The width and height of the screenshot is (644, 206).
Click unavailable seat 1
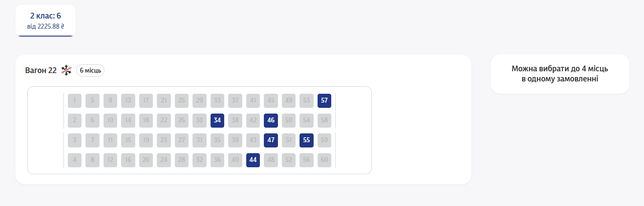74,100
